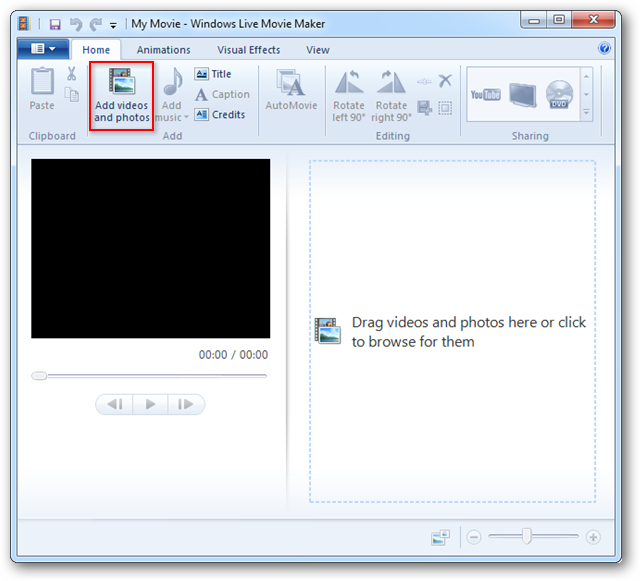Click the Help question mark icon

pyautogui.click(x=605, y=48)
